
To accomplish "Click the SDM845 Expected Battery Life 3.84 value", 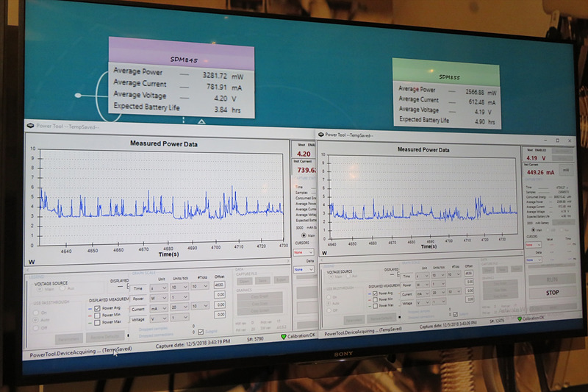I will click(221, 110).
